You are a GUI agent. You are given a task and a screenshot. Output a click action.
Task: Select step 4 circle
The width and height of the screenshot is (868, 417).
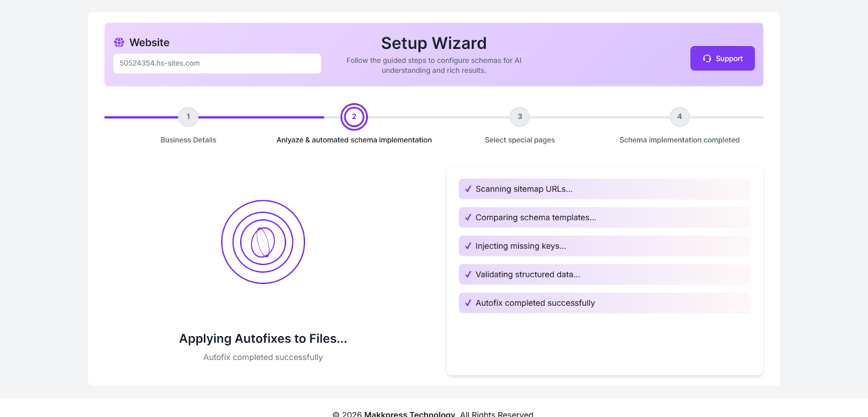tap(679, 117)
